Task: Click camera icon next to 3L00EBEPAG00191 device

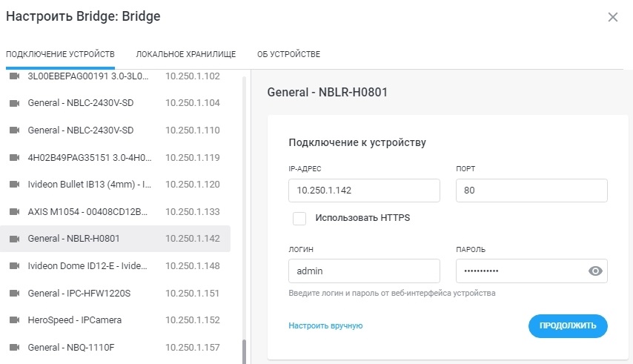Action: [x=15, y=76]
